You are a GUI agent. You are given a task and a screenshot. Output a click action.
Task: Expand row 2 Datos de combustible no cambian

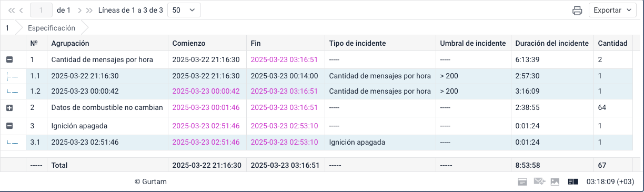point(9,107)
